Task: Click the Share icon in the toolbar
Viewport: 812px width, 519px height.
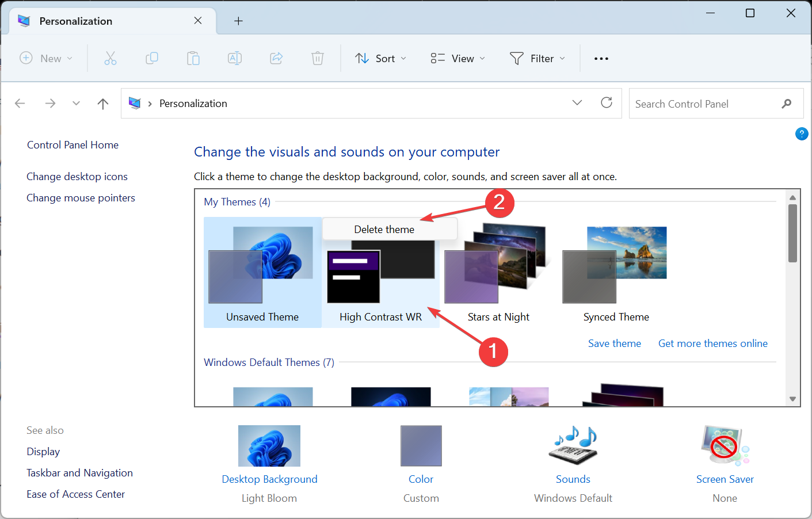Action: (x=276, y=58)
